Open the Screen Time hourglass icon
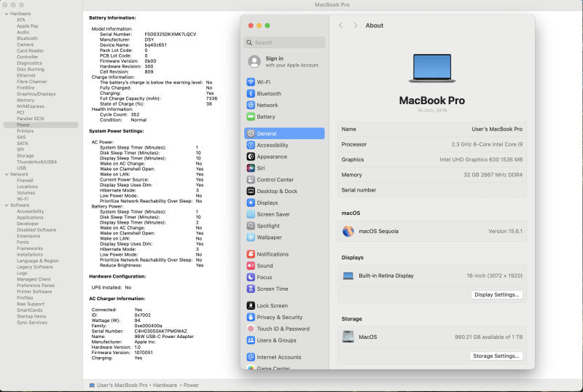 point(251,289)
